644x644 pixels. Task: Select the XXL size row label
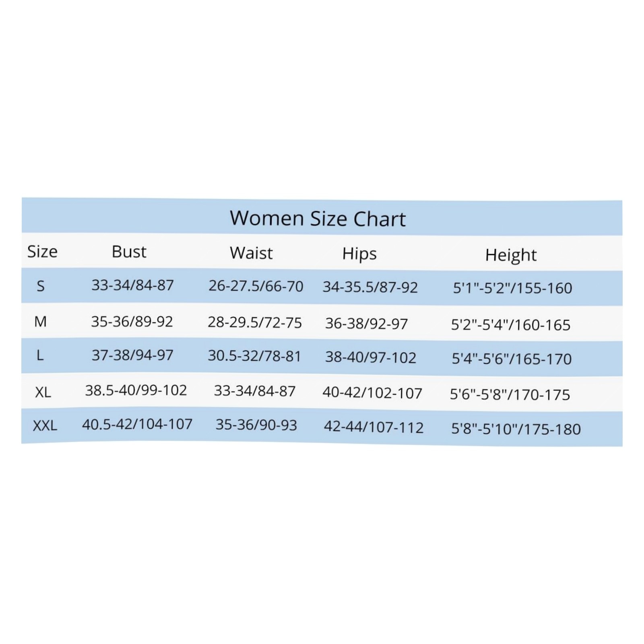[x=45, y=425]
